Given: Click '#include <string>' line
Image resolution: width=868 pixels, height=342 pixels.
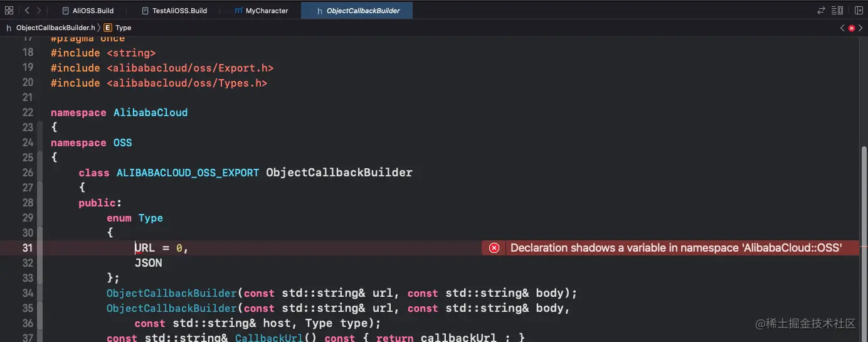Looking at the screenshot, I should coord(103,53).
